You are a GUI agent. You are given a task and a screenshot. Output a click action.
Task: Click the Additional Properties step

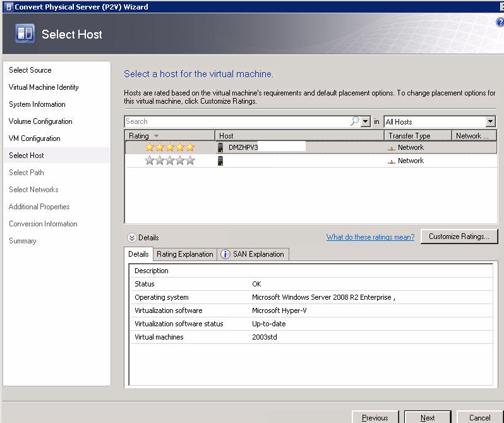(x=39, y=207)
